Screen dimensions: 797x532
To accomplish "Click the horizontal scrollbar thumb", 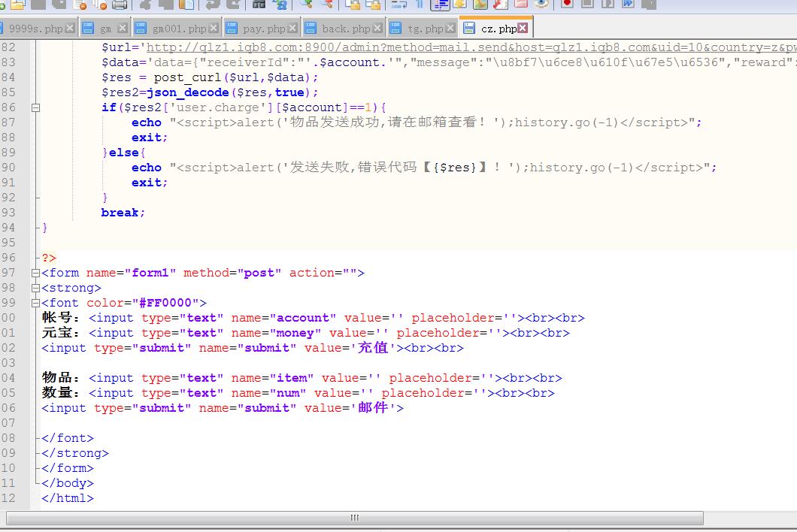I will point(355,518).
